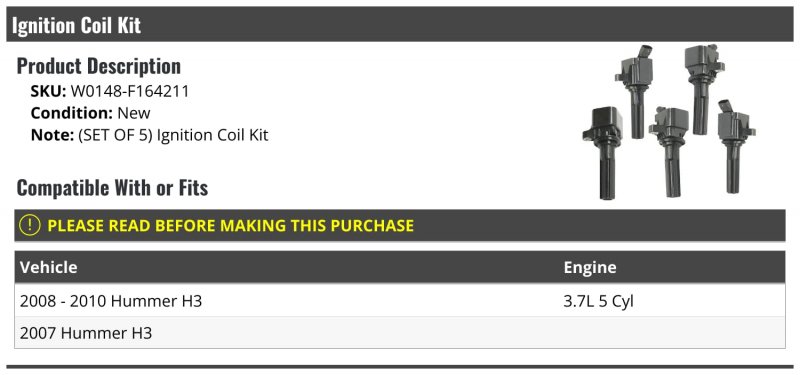This screenshot has height=375, width=800.
Task: Open the ignition coil set product image
Action: click(669, 122)
